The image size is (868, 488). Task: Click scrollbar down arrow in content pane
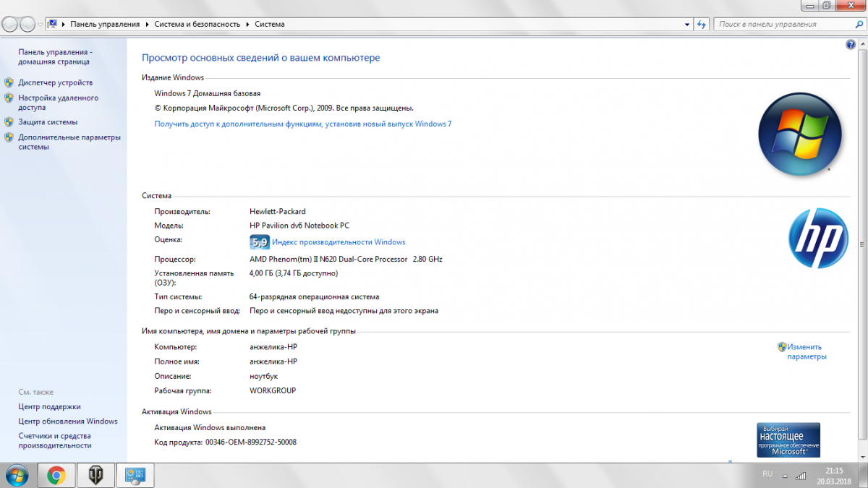point(862,458)
